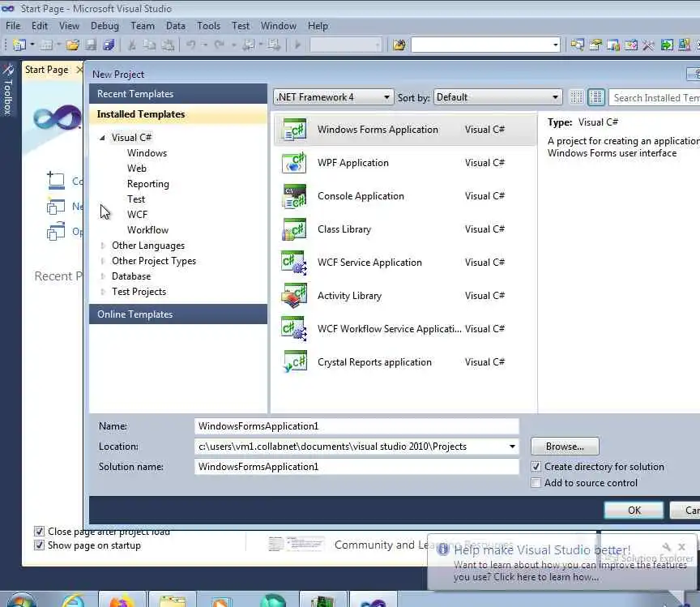Close the Start Page tab
The height and width of the screenshot is (607, 700).
tap(79, 70)
